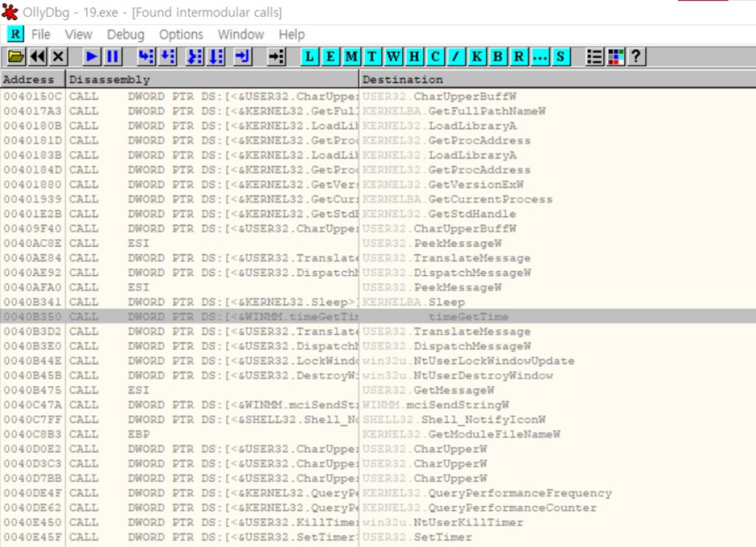
Task: Click the R system menu icon
Action: (x=15, y=35)
